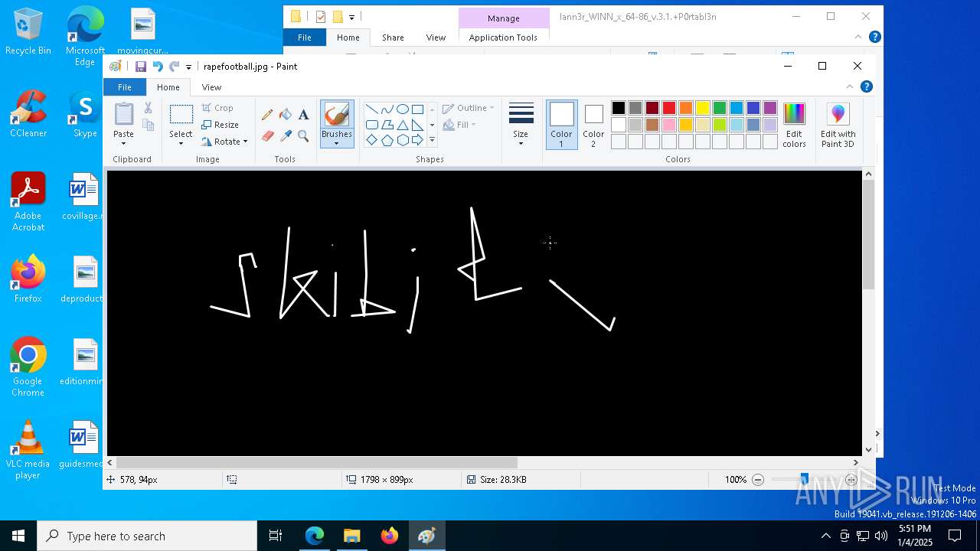Click the Undo arrow in quick access toolbar

tap(158, 67)
